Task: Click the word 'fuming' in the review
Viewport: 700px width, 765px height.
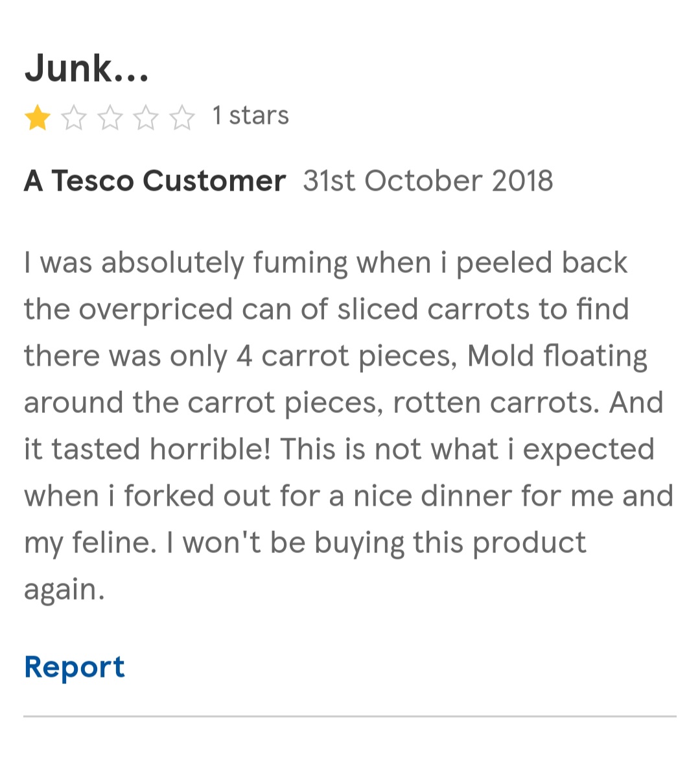Action: pos(301,264)
